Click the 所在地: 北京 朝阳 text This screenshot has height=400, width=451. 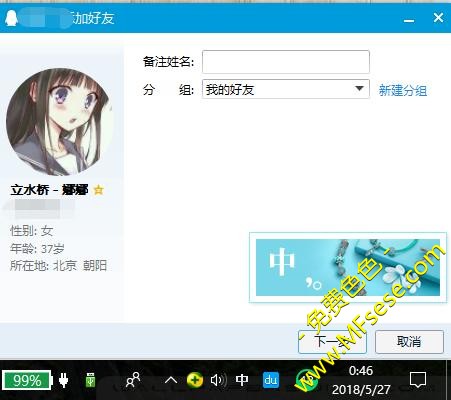58,266
